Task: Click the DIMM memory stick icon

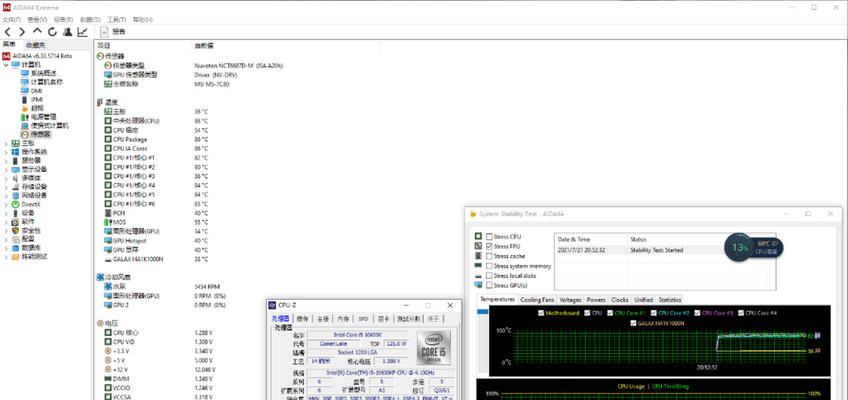Action: pos(108,379)
